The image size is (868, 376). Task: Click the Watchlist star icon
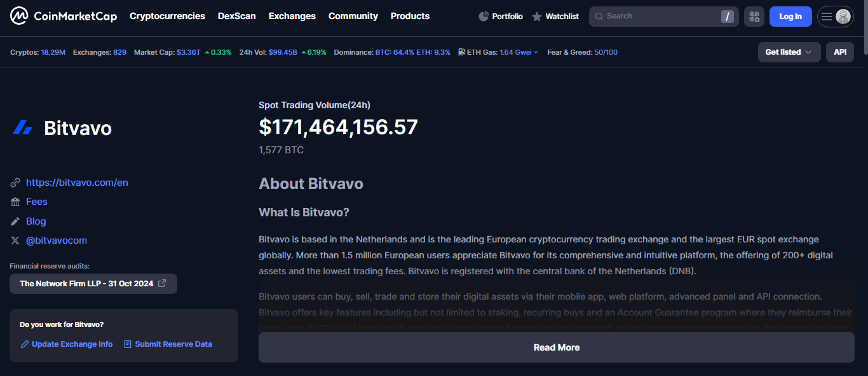coord(537,17)
